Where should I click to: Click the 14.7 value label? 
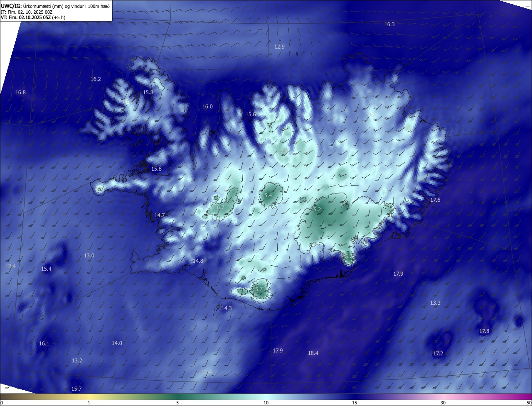pyautogui.click(x=160, y=215)
